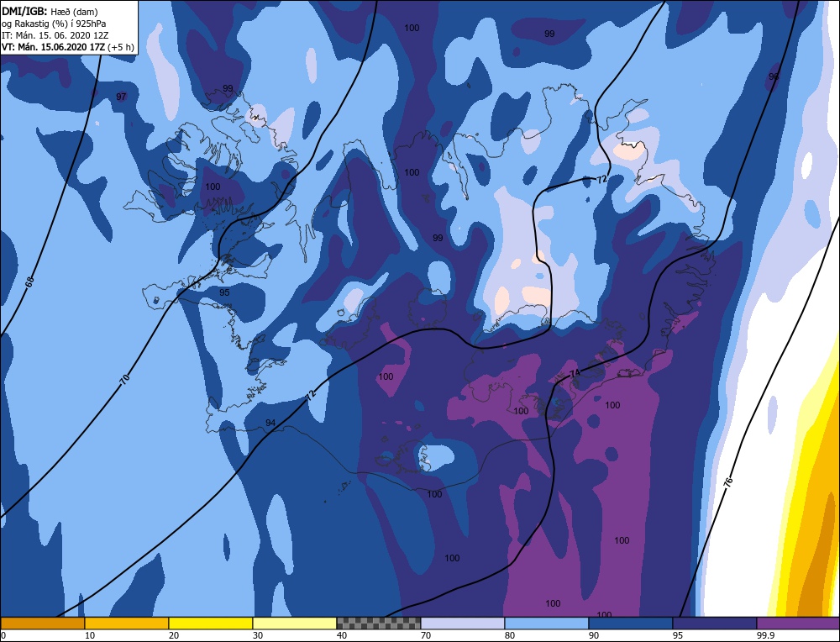This screenshot has height=642, width=840.
Task: Click the bright yellow 20–30 legend swatch
Action: (x=211, y=624)
